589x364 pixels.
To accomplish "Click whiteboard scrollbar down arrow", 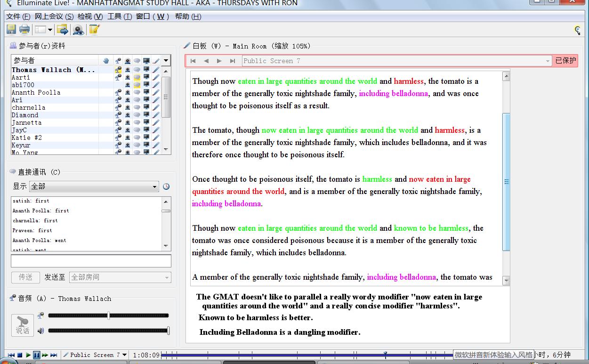I will 507,281.
